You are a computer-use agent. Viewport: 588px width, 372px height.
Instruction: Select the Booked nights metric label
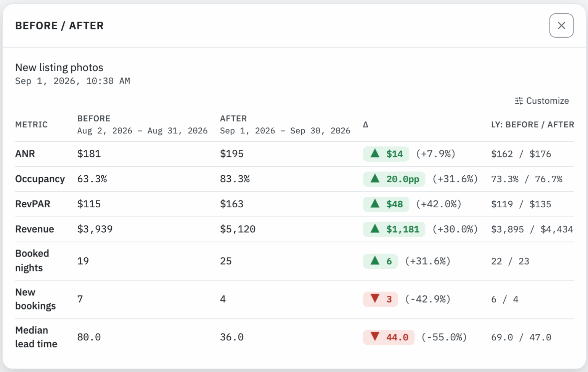click(32, 261)
